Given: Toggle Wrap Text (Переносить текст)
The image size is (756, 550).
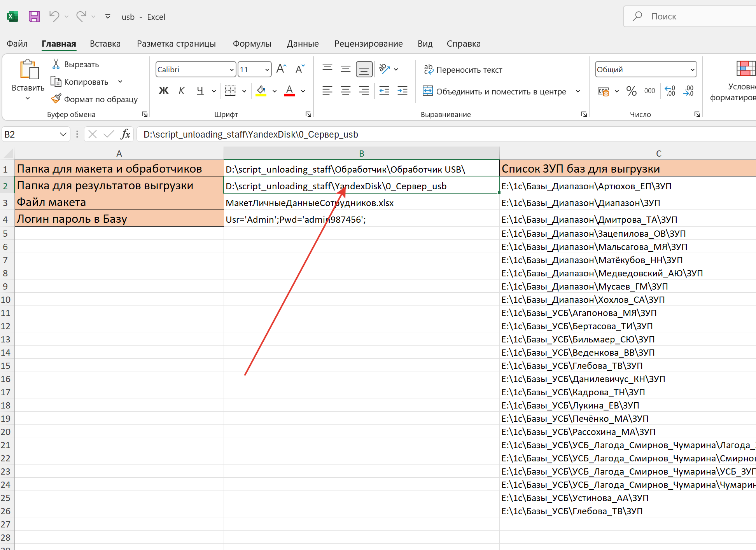Looking at the screenshot, I should (463, 70).
